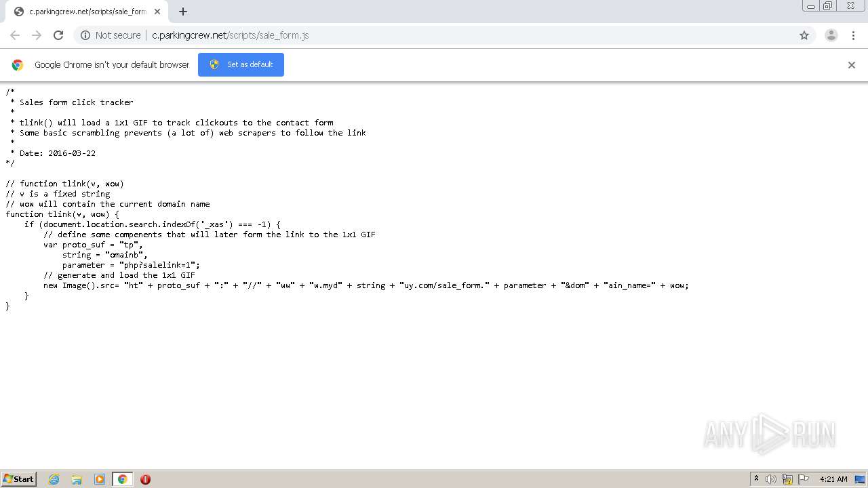
Task: Minimize the Chrome window
Action: (810, 5)
